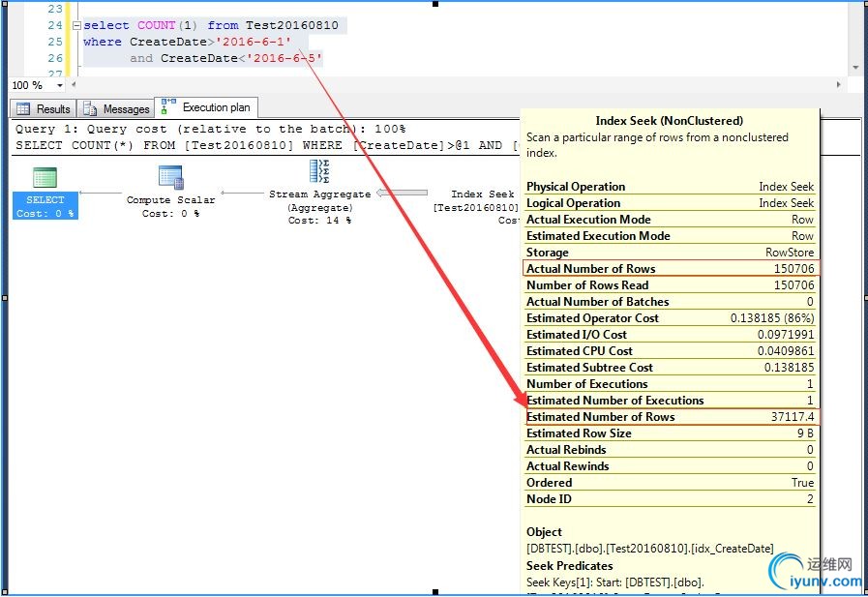868x597 pixels.
Task: Click the Index Seek (NonClustered) tooltip title
Action: (670, 121)
